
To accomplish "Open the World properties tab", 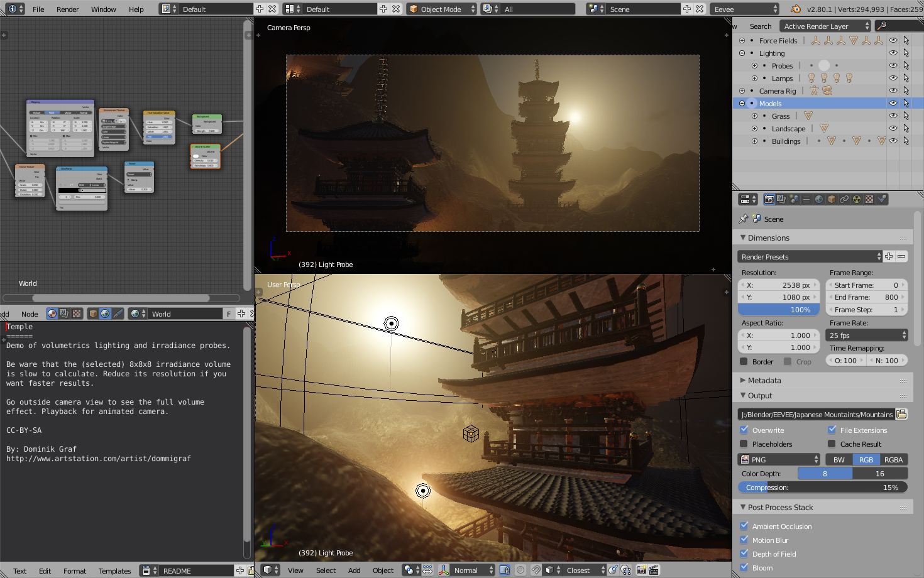I will click(819, 199).
